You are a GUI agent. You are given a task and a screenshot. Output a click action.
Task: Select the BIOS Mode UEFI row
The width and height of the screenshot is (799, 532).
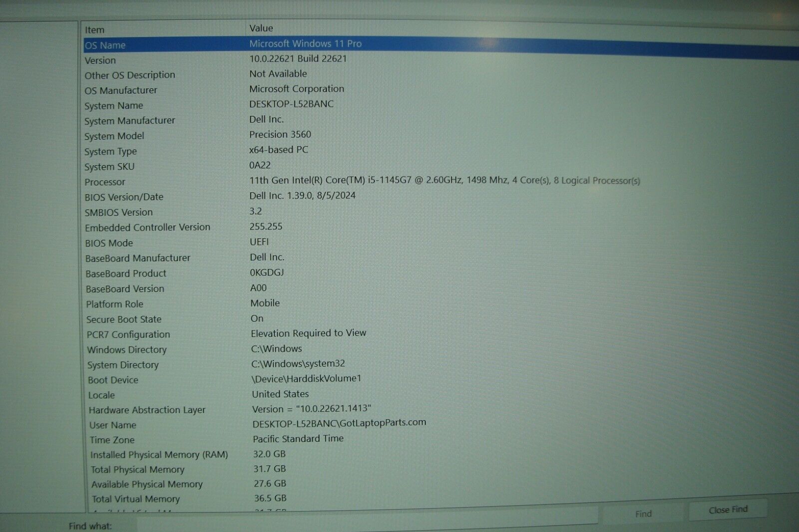[x=200, y=243]
